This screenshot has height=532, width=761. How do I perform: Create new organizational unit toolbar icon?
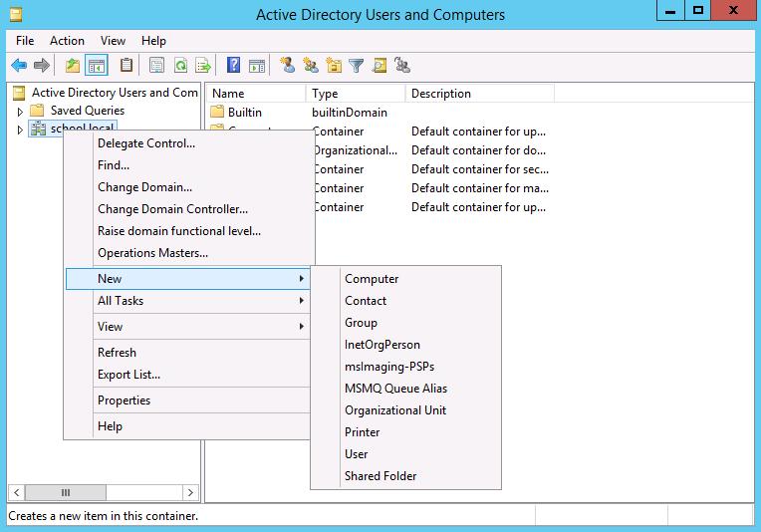click(x=334, y=65)
